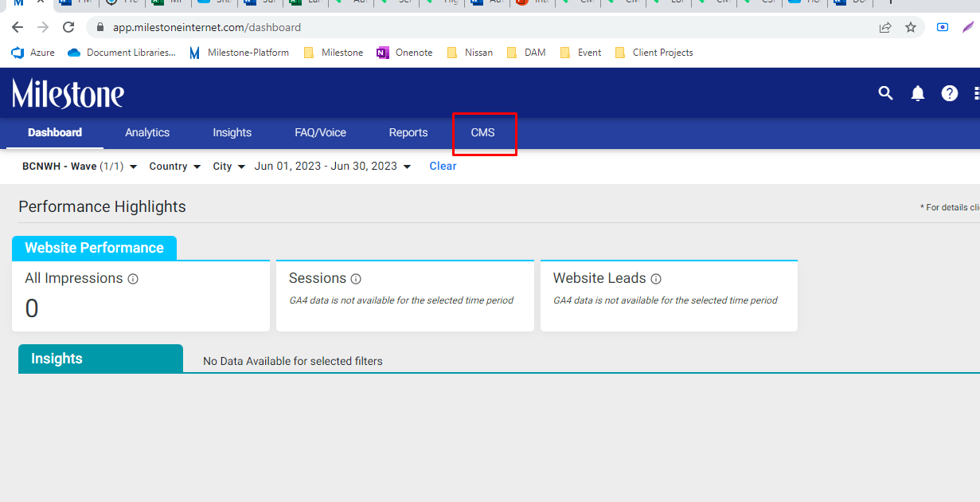Click info icon beside All Impressions
This screenshot has width=980, height=502.
133,279
